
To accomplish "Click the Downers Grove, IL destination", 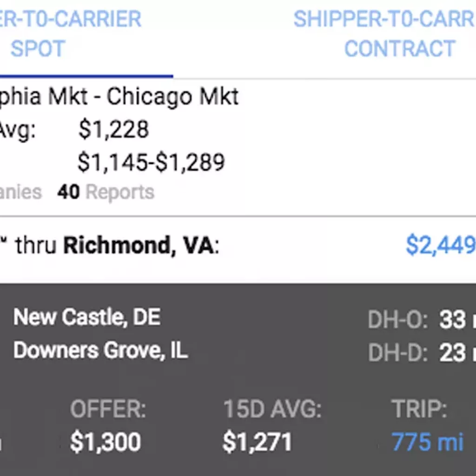I will [x=100, y=350].
